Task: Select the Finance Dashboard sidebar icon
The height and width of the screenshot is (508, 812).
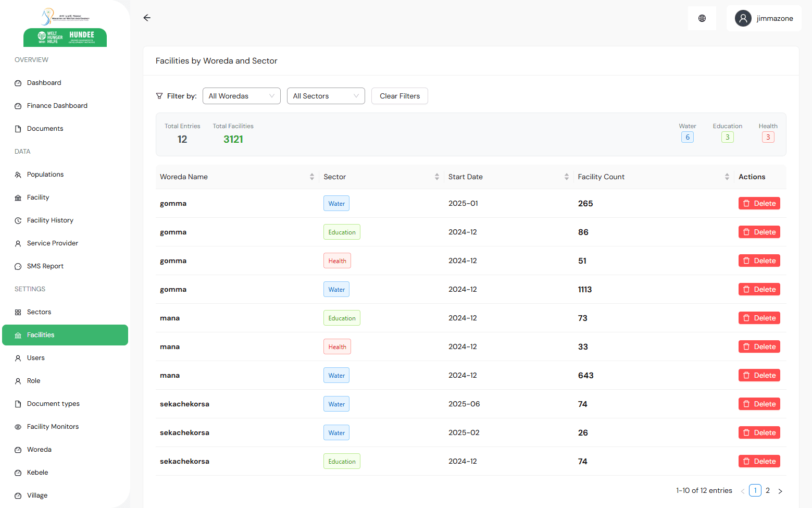Action: tap(17, 105)
